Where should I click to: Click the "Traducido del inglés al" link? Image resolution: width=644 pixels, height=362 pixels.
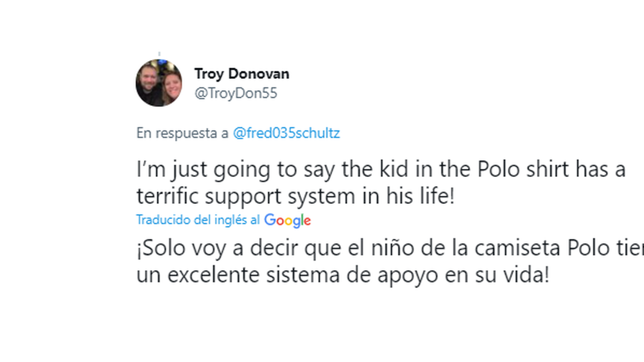[x=198, y=220]
